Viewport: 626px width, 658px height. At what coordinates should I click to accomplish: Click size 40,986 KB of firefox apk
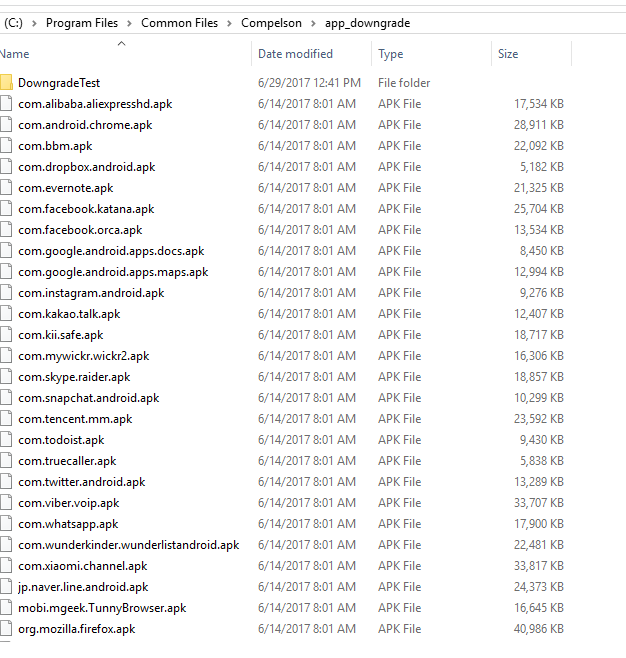[539, 629]
